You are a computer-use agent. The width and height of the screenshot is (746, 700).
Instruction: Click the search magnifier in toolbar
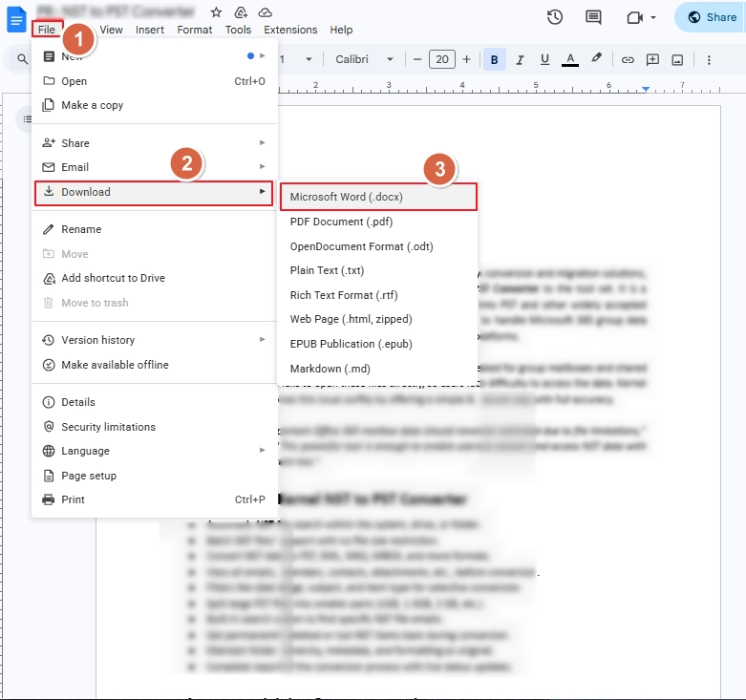(22, 59)
